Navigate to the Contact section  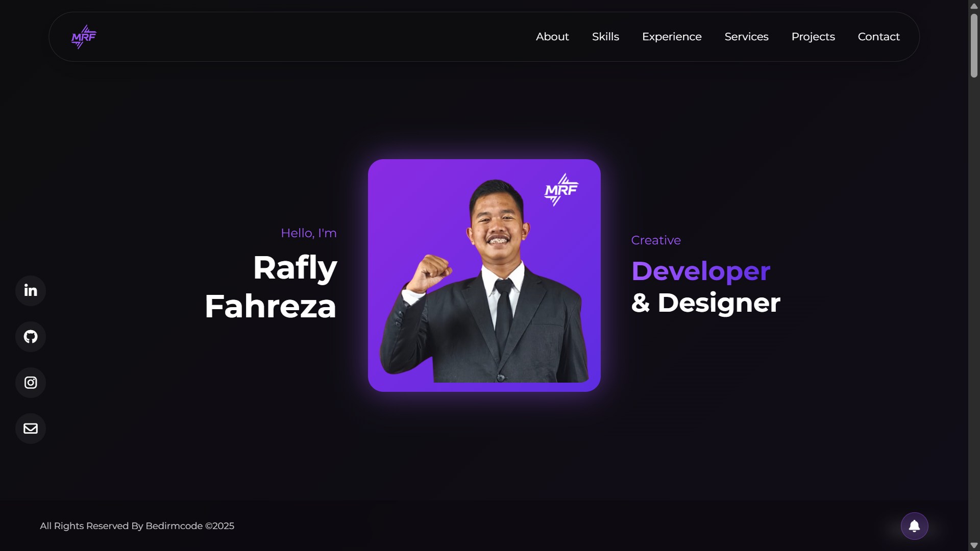coord(879,36)
